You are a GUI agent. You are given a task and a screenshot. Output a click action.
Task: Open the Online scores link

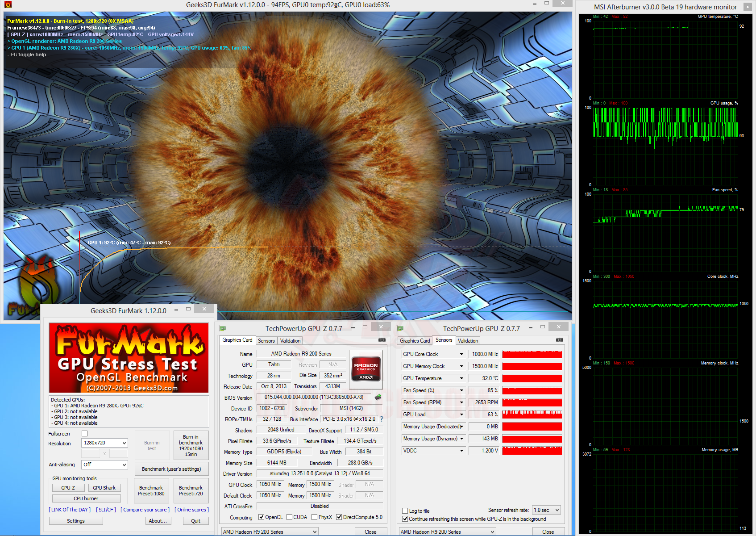191,510
